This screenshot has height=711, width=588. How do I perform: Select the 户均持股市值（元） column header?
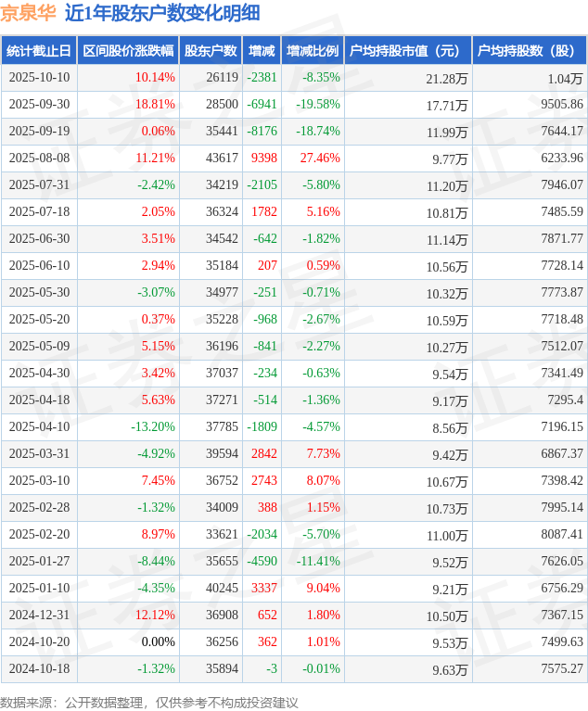(407, 51)
